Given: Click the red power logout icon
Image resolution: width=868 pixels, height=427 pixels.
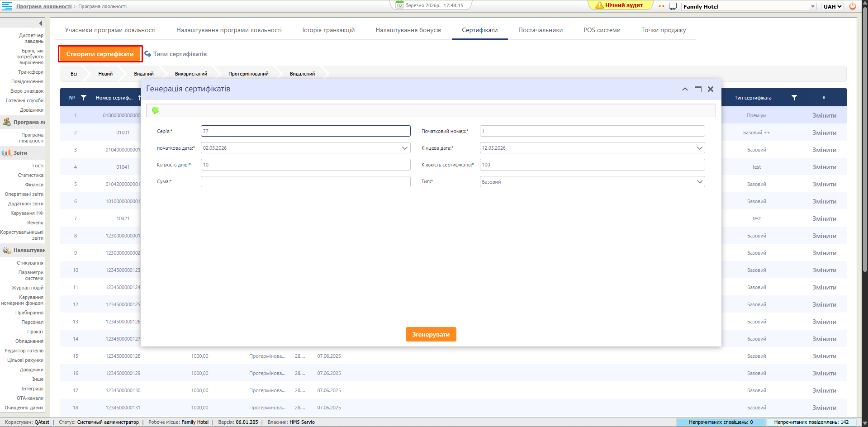Looking at the screenshot, I should click(853, 6).
